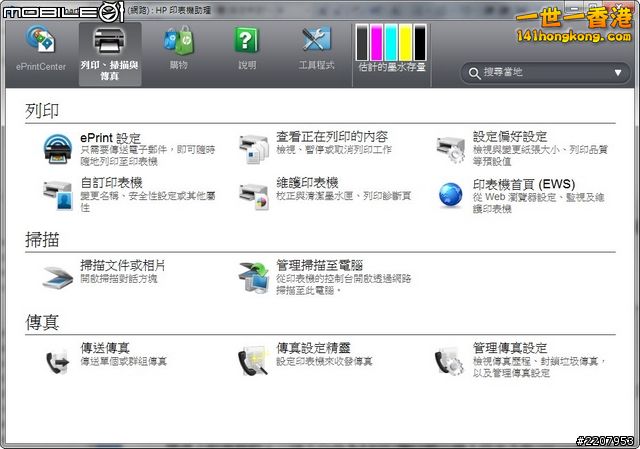The width and height of the screenshot is (640, 449).
Task: Click the 掃描文件或相片 scanner icon
Action: click(x=57, y=275)
